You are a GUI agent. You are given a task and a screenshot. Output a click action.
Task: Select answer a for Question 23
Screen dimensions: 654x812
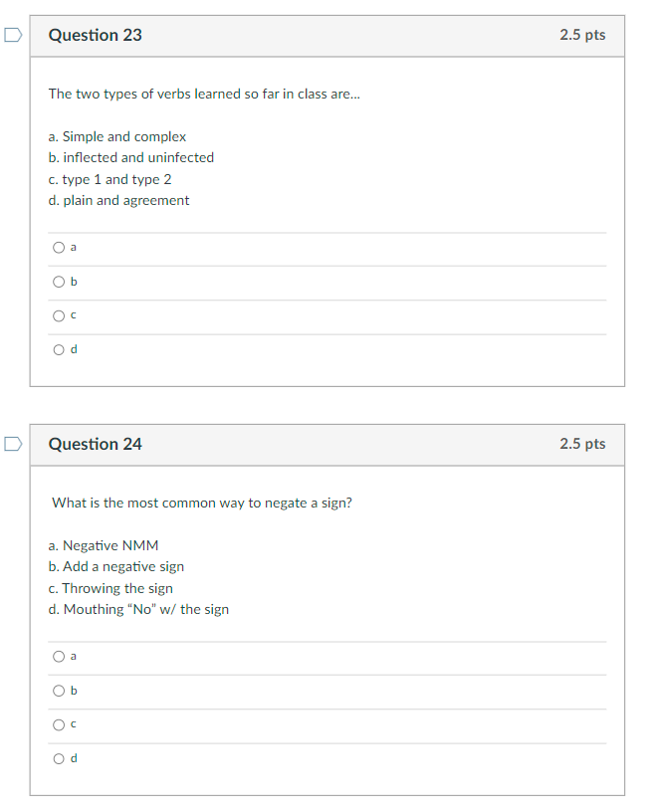point(60,248)
